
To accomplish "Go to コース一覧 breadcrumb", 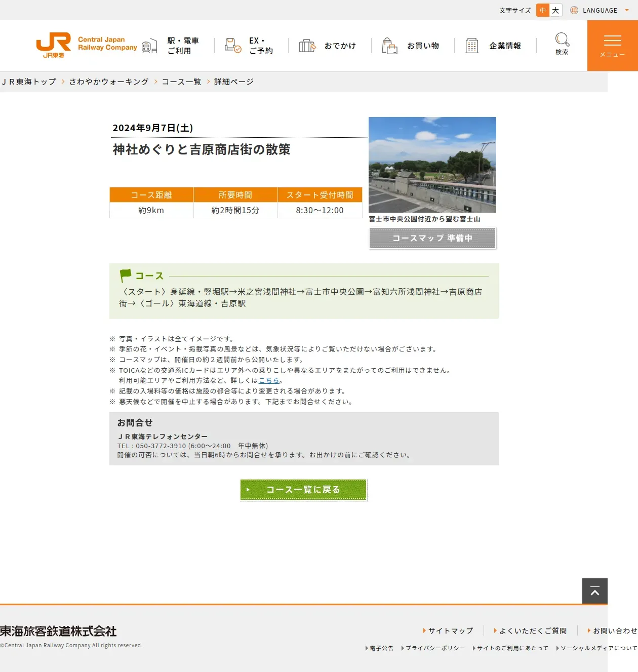I will [181, 82].
